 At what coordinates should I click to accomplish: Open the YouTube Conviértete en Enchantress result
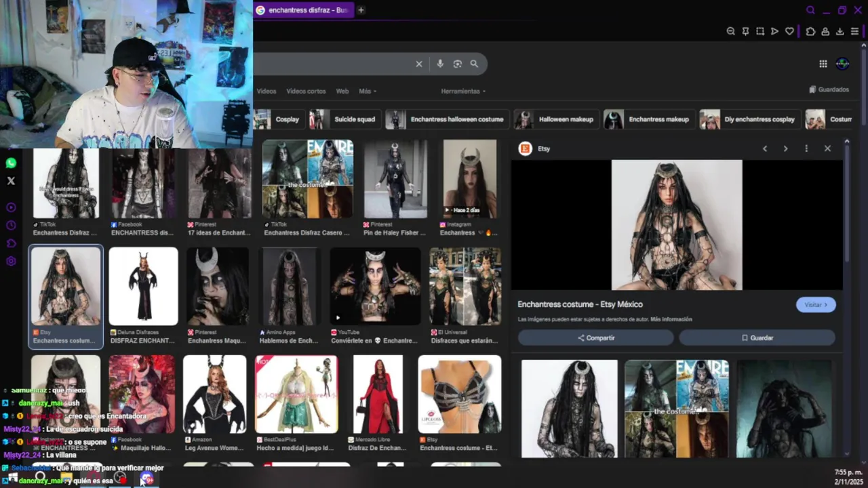(375, 286)
